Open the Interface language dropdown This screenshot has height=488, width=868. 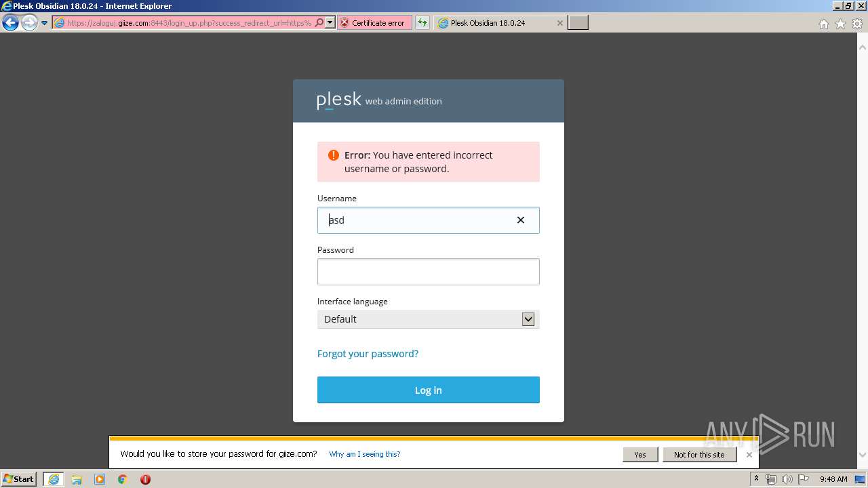429,319
